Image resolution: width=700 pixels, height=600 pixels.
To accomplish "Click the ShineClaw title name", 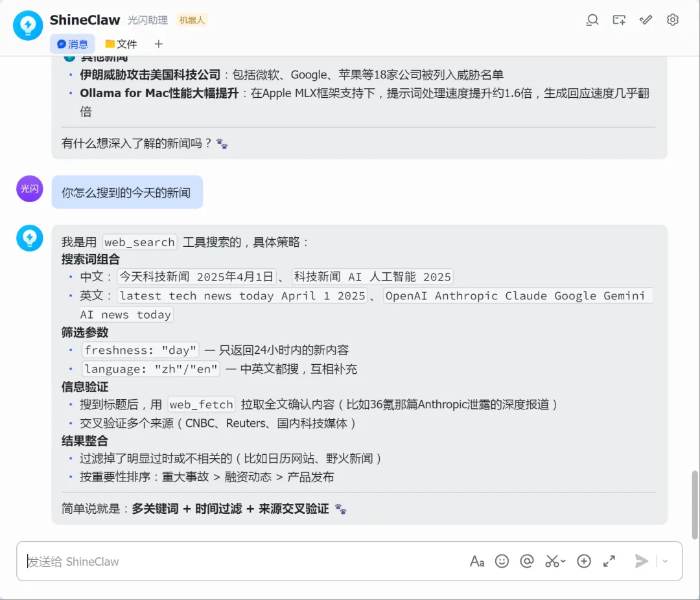I will (x=85, y=20).
